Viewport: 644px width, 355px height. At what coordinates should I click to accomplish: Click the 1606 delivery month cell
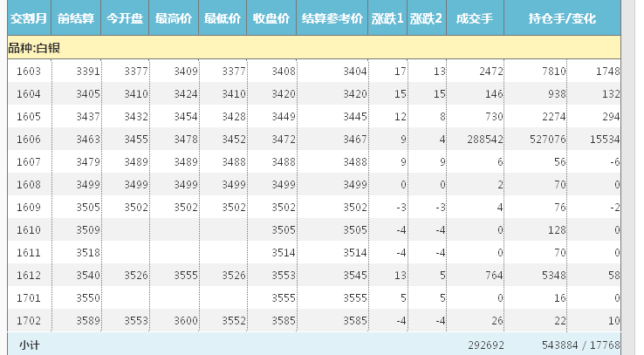tap(29, 139)
